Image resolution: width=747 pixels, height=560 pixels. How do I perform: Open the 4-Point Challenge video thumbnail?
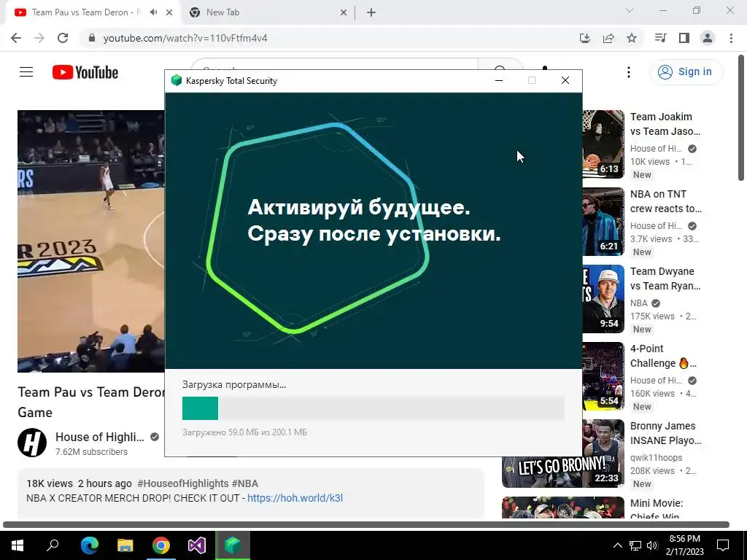pyautogui.click(x=603, y=376)
